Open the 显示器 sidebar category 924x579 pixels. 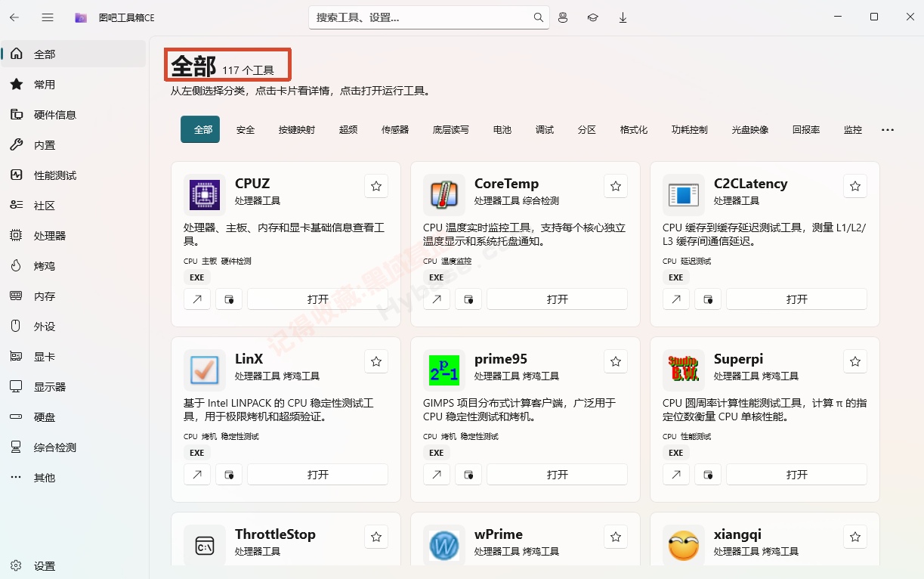pos(74,387)
